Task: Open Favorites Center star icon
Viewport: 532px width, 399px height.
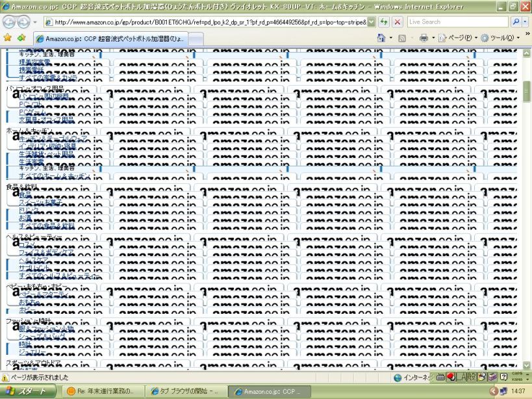Action: [7, 38]
